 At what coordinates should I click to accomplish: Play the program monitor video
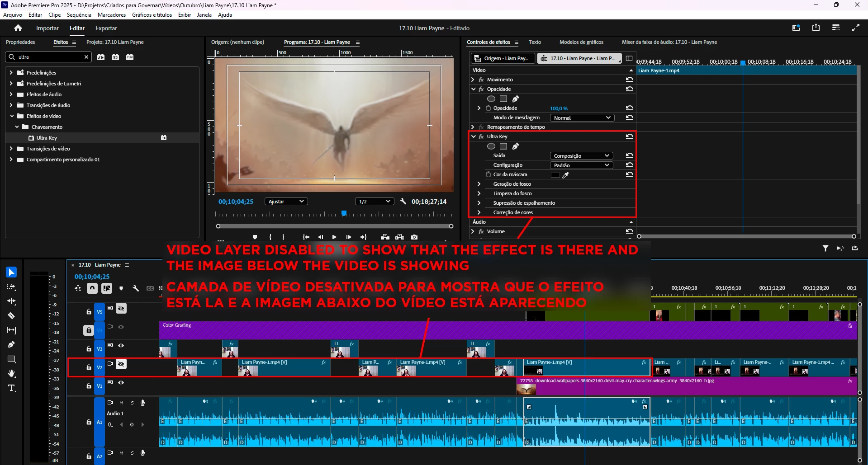click(334, 237)
